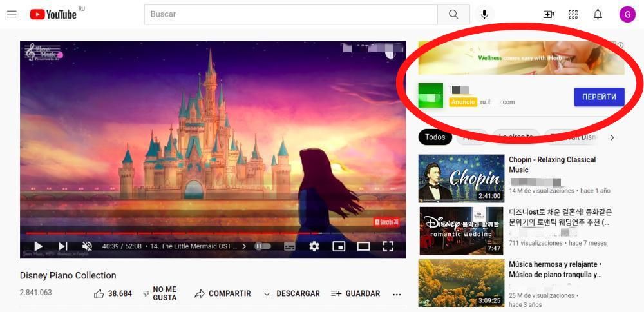Unmute the video with the speaker icon
The height and width of the screenshot is (312, 644).
[87, 246]
